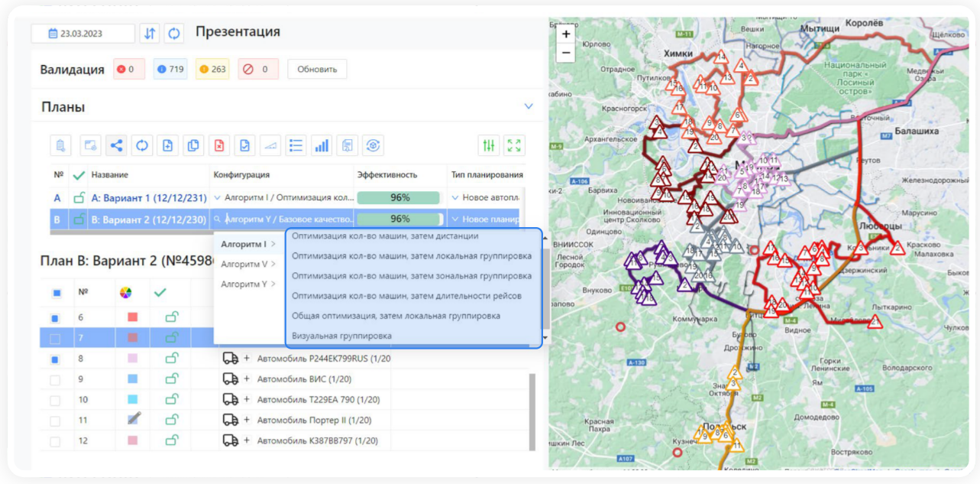Click the recalculate cycle icon in plans toolbar
The height and width of the screenshot is (484, 980).
pyautogui.click(x=142, y=145)
